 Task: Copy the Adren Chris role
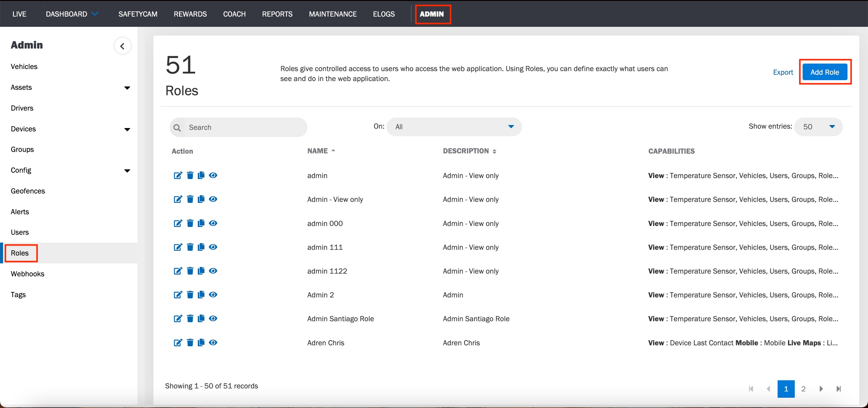click(201, 343)
